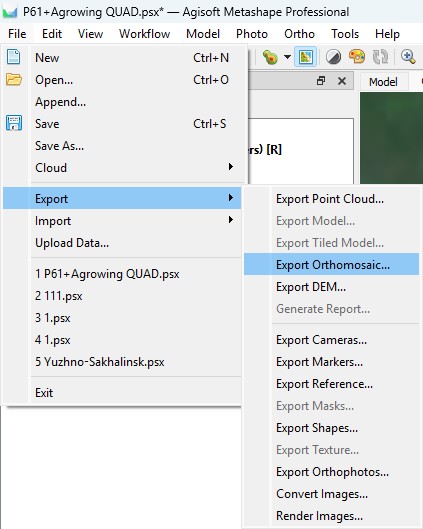
Task: Switch to the Model tab
Action: pos(383,82)
